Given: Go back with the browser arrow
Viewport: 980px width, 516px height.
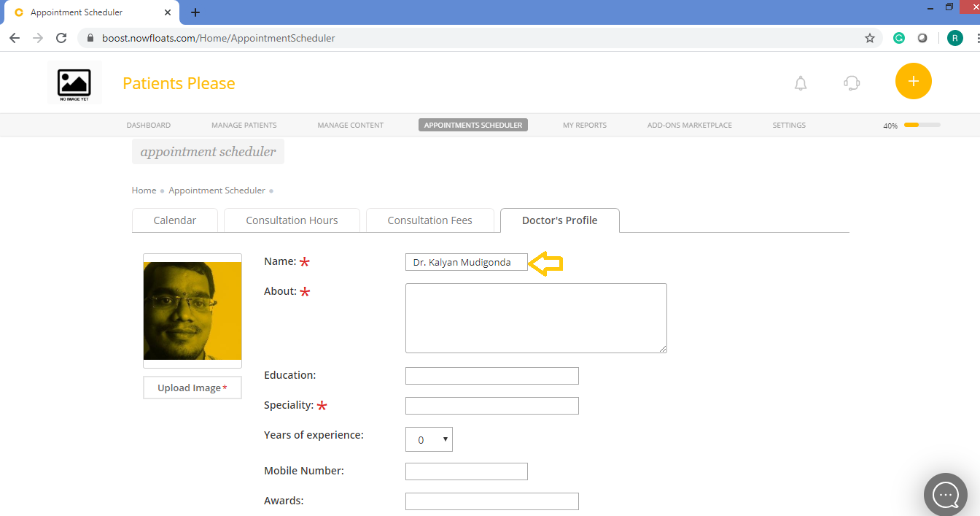Looking at the screenshot, I should coord(15,38).
